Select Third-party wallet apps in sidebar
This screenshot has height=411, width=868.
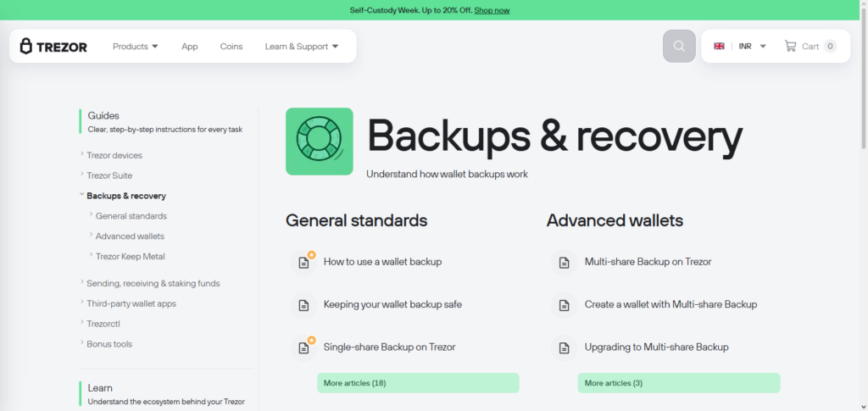click(131, 303)
